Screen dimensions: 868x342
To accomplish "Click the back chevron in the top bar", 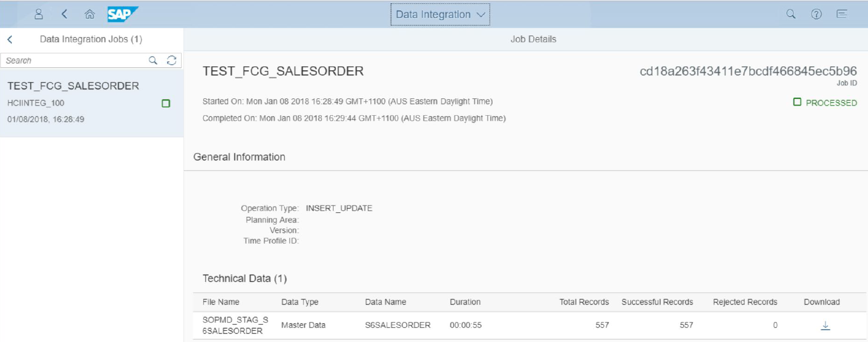I will pyautogui.click(x=63, y=14).
